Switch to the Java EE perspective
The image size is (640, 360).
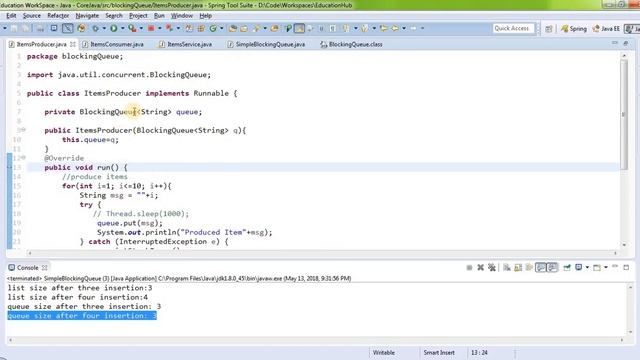(x=606, y=29)
